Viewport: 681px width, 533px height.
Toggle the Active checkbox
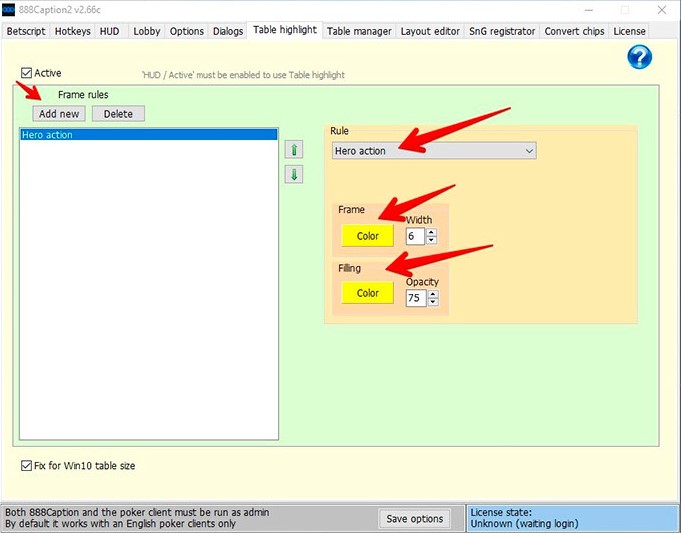[x=26, y=73]
